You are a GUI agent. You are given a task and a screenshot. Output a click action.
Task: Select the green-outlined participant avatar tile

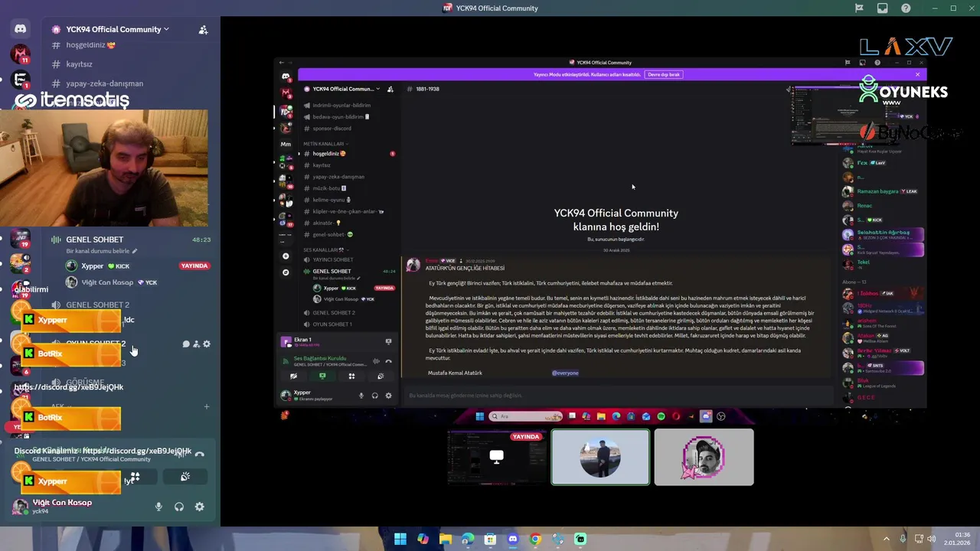coord(600,457)
